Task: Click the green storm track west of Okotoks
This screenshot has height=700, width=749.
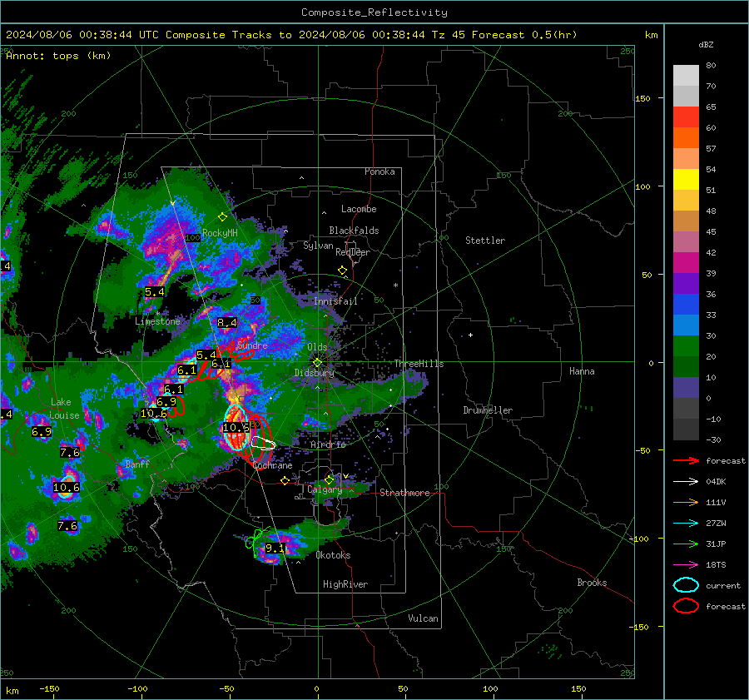Action: point(255,539)
